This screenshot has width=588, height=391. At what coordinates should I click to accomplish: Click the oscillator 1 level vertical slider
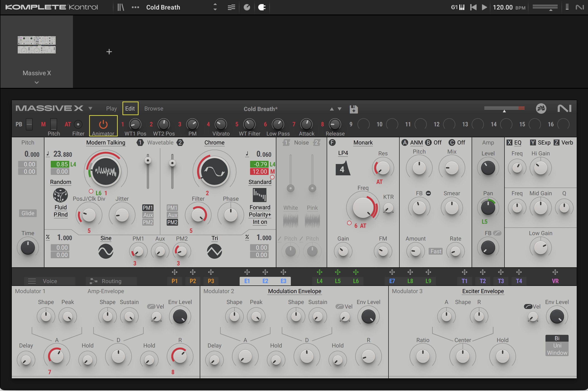point(148,171)
